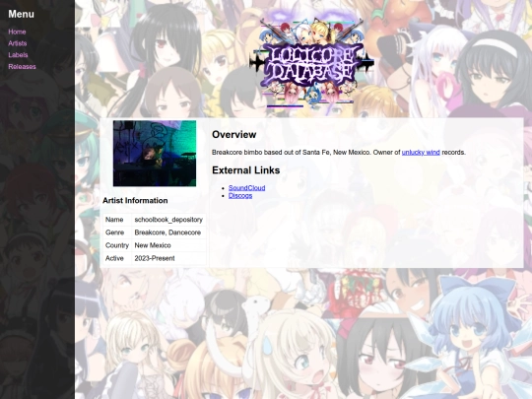This screenshot has width=532, height=399.
Task: Open the Labels section
Action: pyautogui.click(x=18, y=55)
